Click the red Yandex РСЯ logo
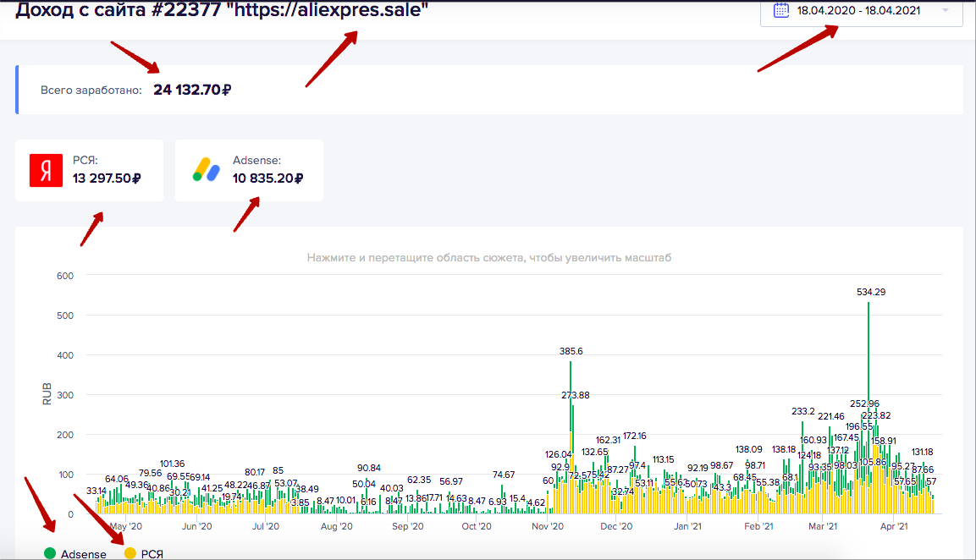976x560 pixels. click(x=46, y=171)
